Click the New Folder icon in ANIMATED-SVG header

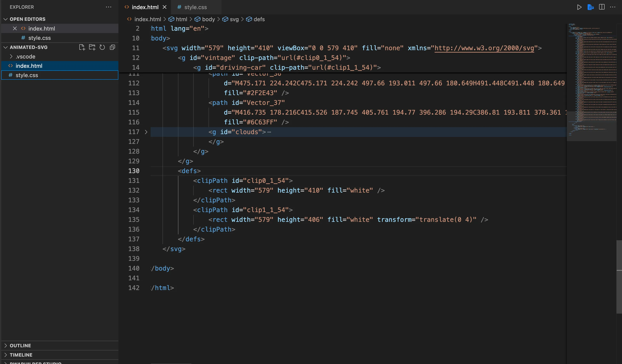tap(92, 47)
